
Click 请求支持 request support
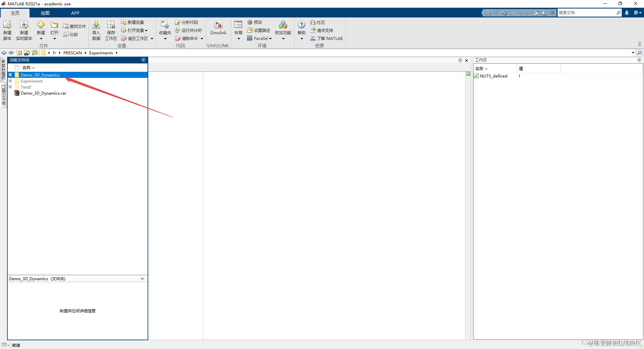pyautogui.click(x=322, y=30)
